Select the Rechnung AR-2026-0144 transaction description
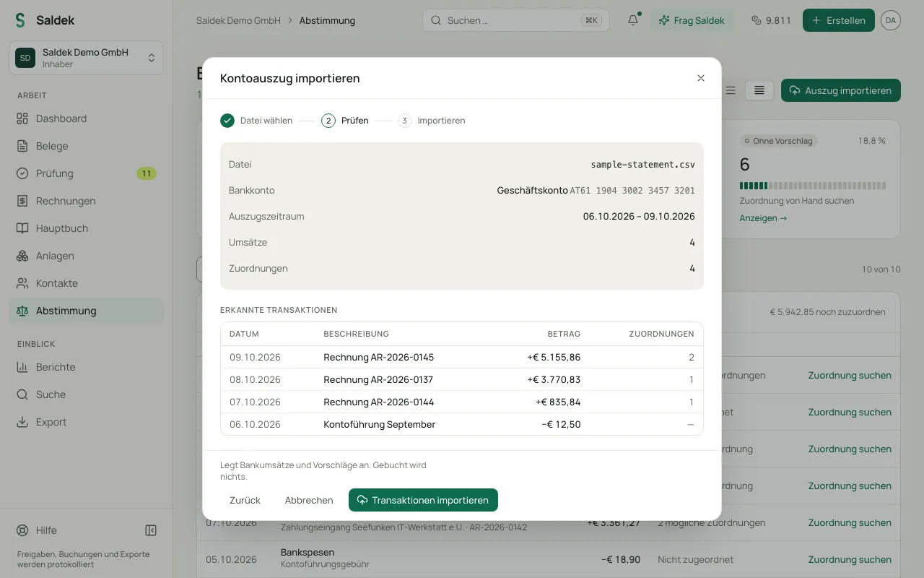Screen dimensions: 924x578 click(x=379, y=402)
